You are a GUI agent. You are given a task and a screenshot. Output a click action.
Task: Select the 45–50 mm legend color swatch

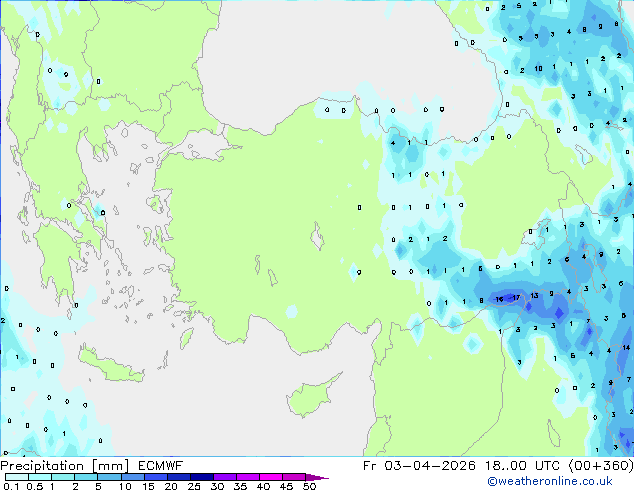tap(294, 477)
